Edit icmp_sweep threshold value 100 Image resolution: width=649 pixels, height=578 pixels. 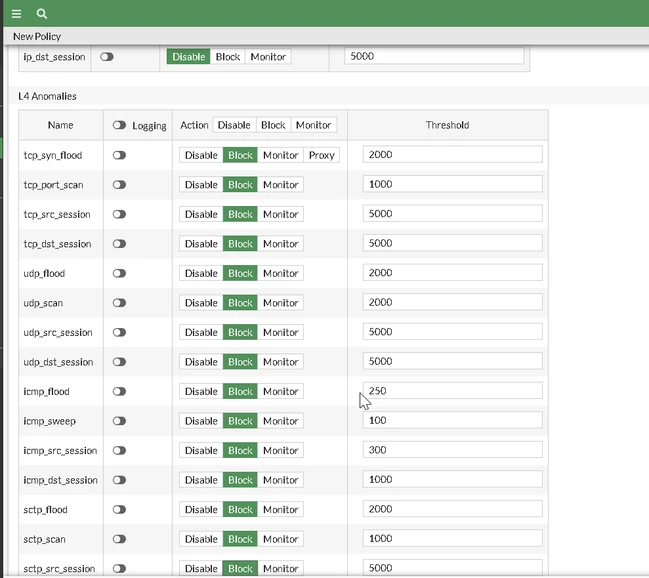(x=453, y=420)
